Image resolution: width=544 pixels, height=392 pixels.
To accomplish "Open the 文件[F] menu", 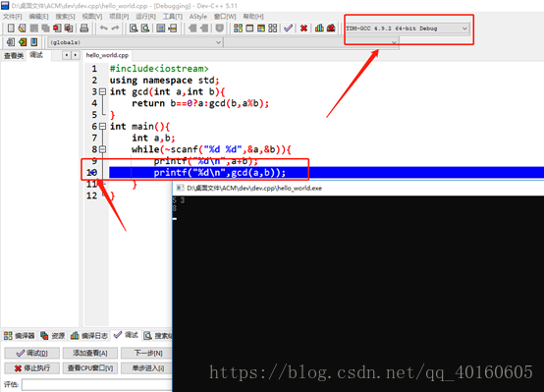I will tap(13, 17).
